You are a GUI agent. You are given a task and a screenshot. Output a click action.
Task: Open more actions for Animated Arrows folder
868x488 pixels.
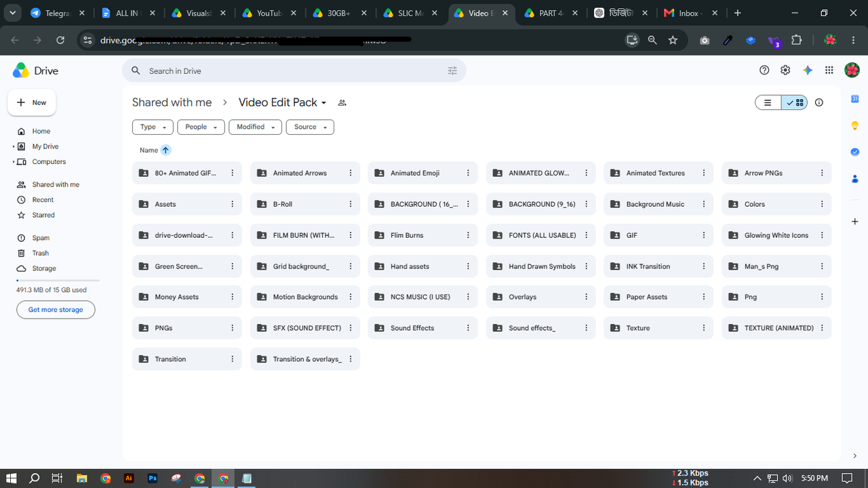(x=351, y=173)
